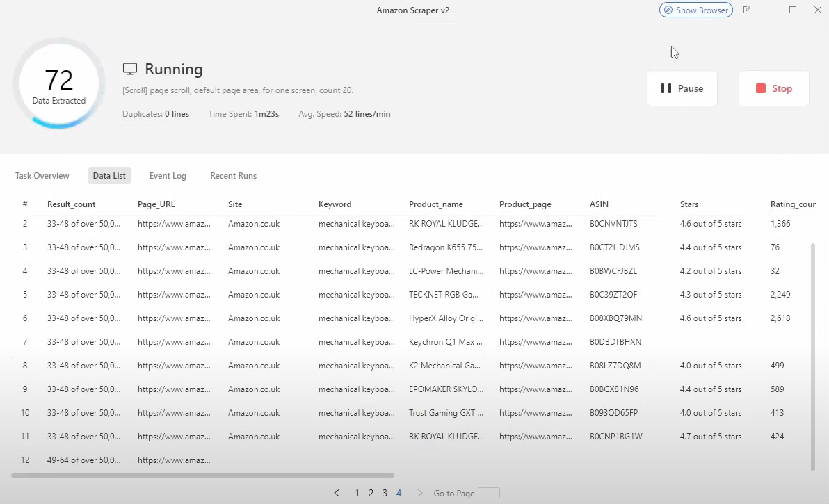Image resolution: width=829 pixels, height=504 pixels.
Task: Click Avg. Speed value 52 lines/min
Action: [x=367, y=113]
